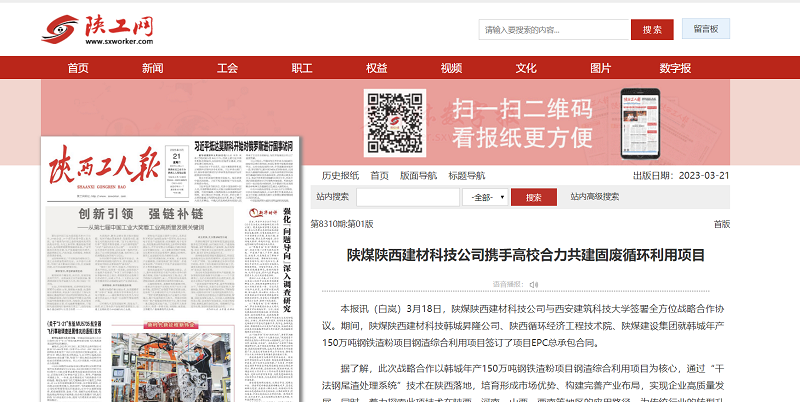Open the 文化 navigation item

click(x=526, y=68)
